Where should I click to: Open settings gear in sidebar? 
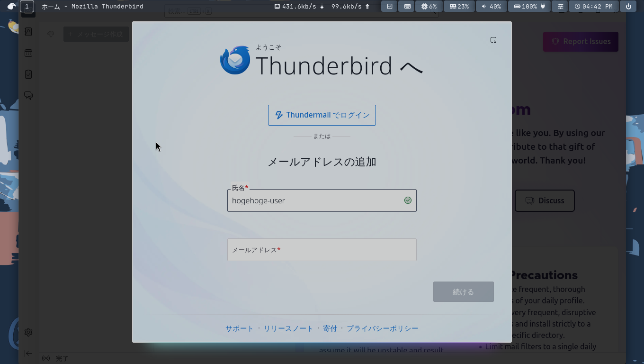(28, 332)
